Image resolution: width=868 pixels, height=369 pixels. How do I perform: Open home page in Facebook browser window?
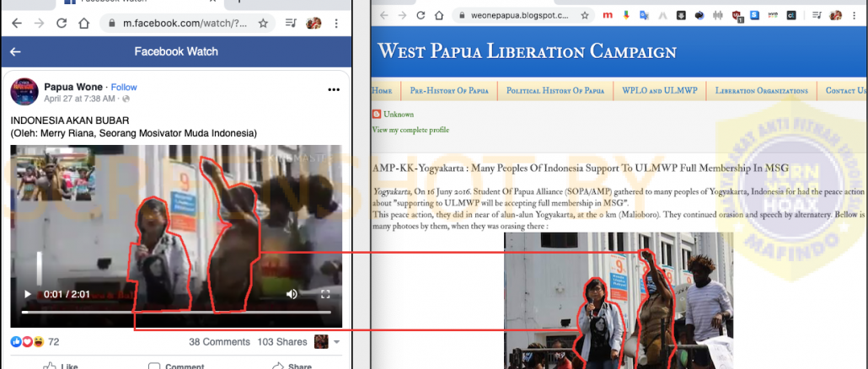(x=83, y=24)
